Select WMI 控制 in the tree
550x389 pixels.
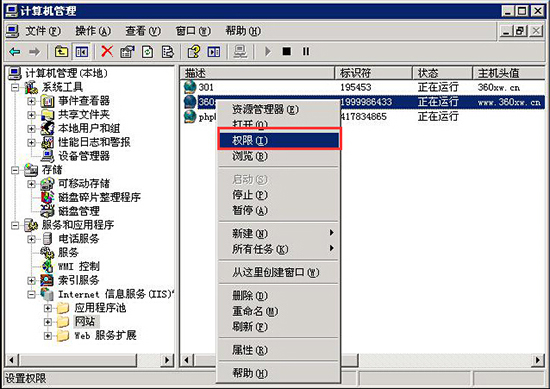pyautogui.click(x=79, y=267)
